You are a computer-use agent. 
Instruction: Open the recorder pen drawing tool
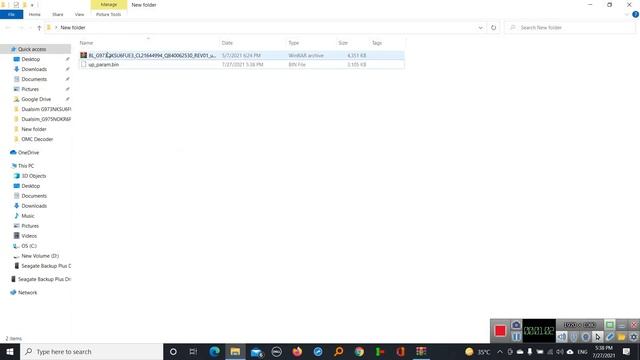point(610,337)
